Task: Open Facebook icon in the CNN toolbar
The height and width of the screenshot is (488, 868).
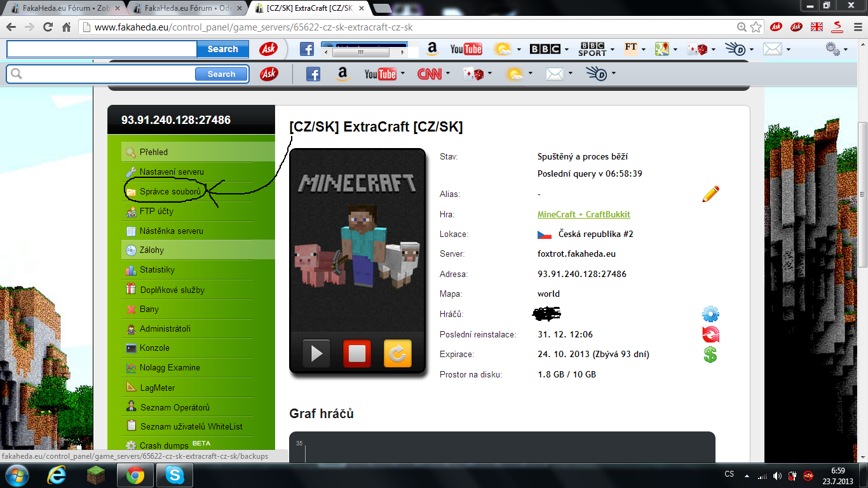Action: pos(313,74)
